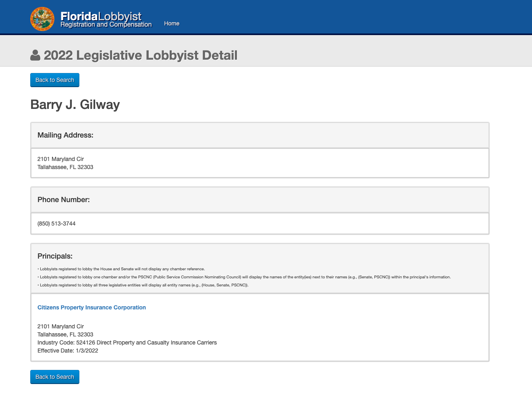
Task: Click the person icon beside the page title
Action: click(35, 55)
